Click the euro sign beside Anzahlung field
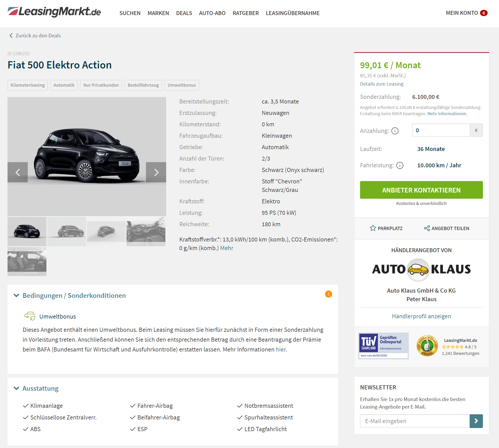This screenshot has height=448, width=499. 476,130
